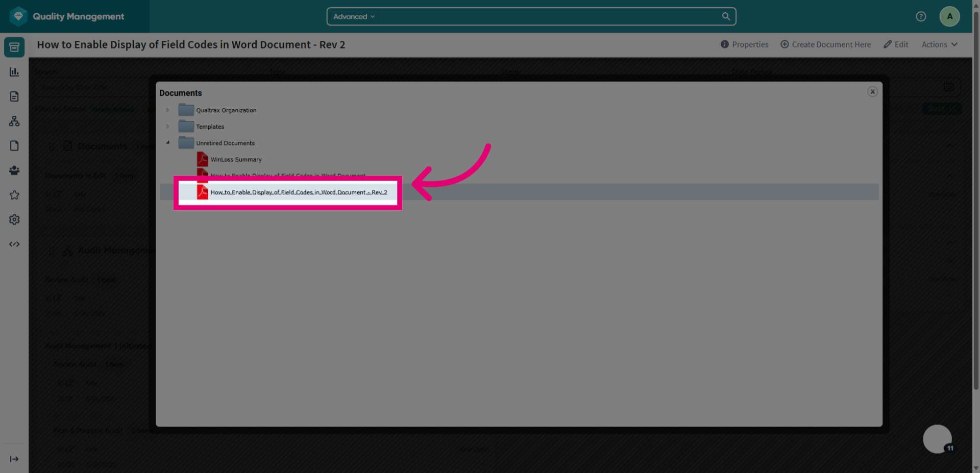
Task: Select the WinLoss Summary document
Action: tap(236, 160)
